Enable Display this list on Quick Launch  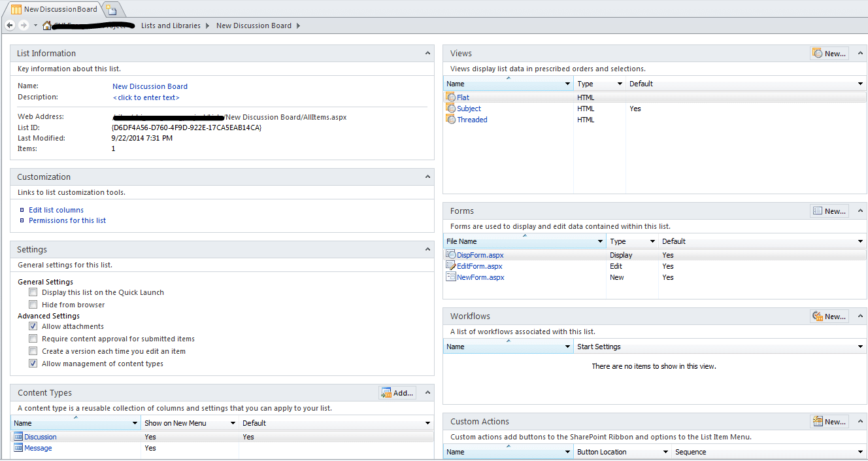click(33, 292)
